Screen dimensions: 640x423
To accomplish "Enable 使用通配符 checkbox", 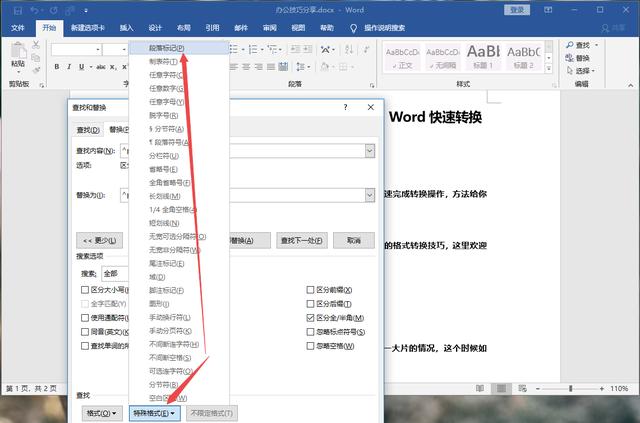I will (x=85, y=318).
